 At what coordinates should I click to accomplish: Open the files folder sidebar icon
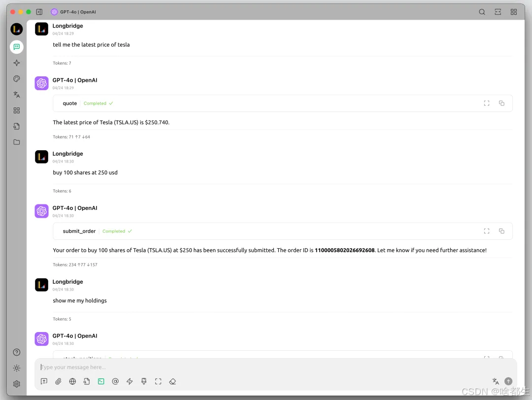click(17, 142)
